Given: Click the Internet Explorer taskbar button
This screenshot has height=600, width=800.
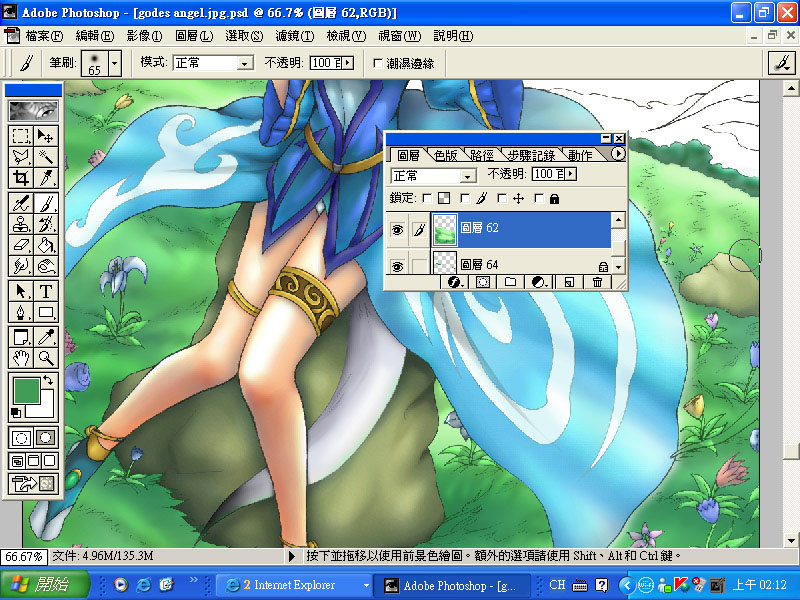Looking at the screenshot, I should (291, 585).
